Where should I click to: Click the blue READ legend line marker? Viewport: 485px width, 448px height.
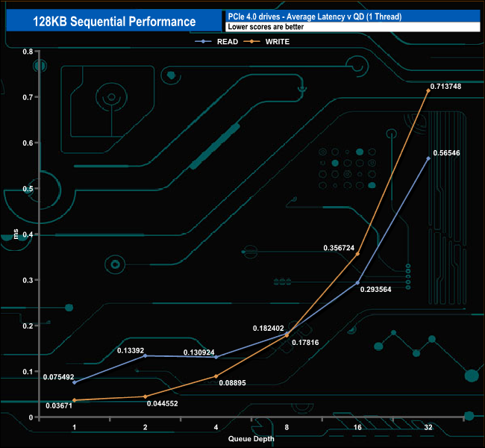[x=203, y=41]
